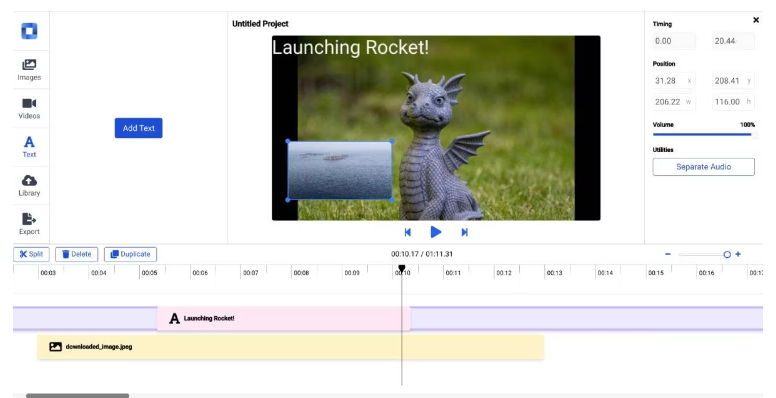Skip forward to the end
Screen dimensions: 776x398
[x=464, y=232]
